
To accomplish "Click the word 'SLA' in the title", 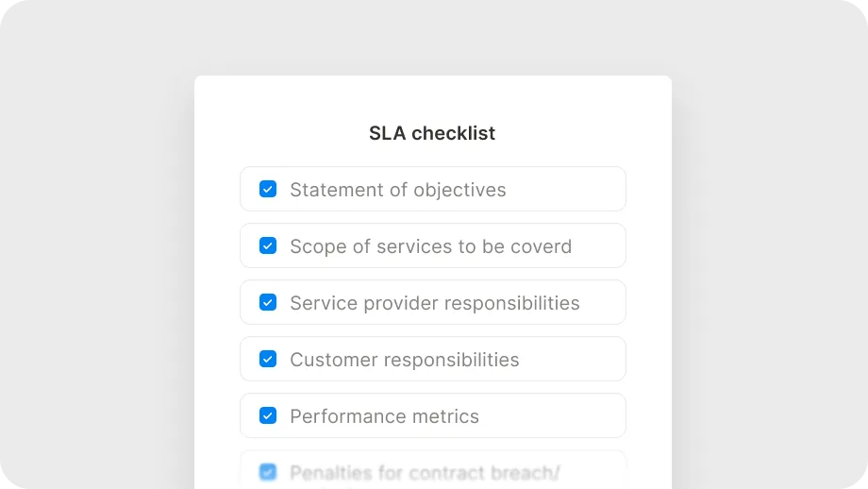I will (x=387, y=133).
